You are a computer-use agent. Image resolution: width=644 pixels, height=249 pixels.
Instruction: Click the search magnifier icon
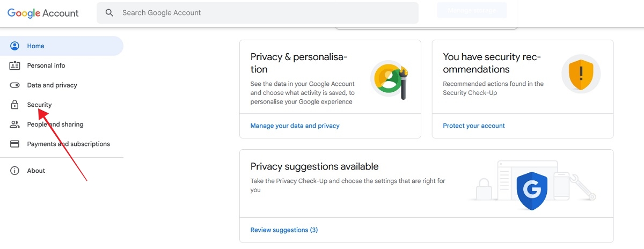pyautogui.click(x=109, y=12)
